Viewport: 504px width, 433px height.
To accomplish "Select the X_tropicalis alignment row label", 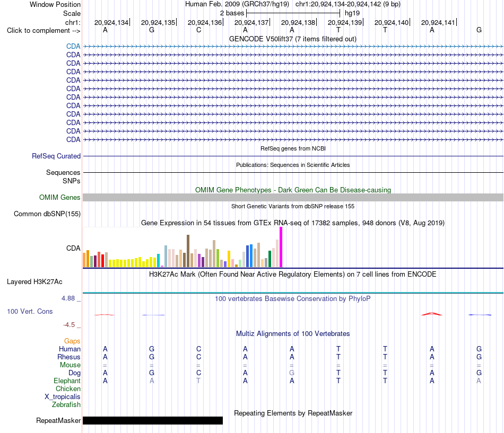I will click(63, 397).
